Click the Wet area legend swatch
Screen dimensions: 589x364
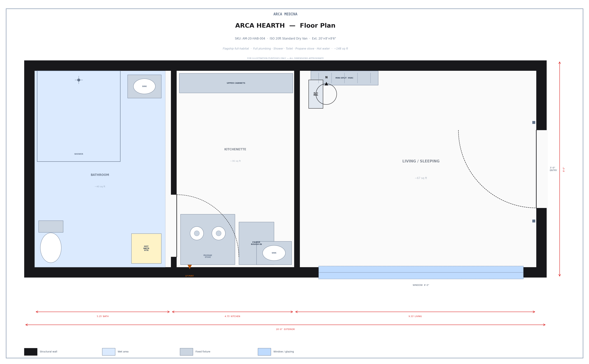pyautogui.click(x=108, y=352)
